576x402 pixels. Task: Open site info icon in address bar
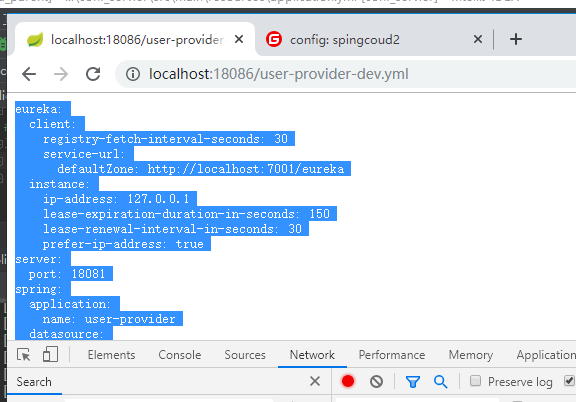click(x=133, y=74)
